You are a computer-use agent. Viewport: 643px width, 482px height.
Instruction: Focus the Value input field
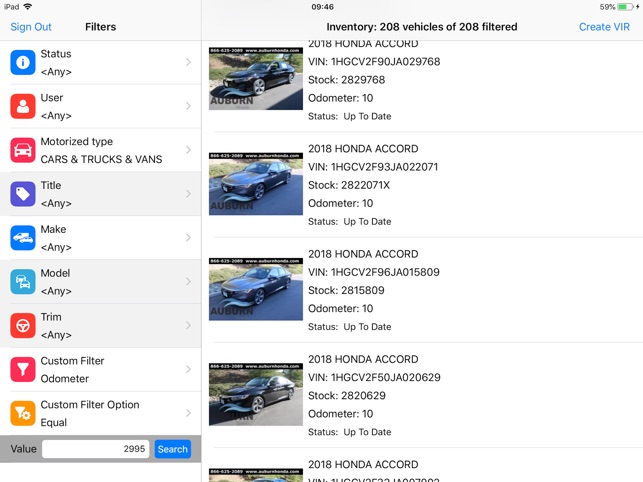point(96,449)
